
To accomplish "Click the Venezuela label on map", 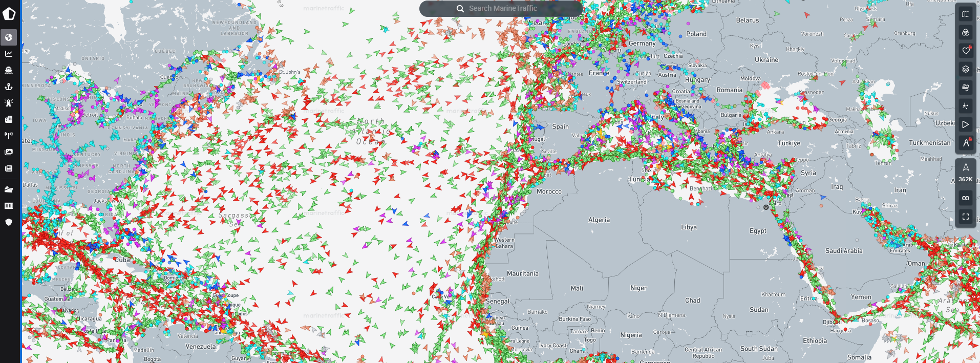I will (201, 347).
